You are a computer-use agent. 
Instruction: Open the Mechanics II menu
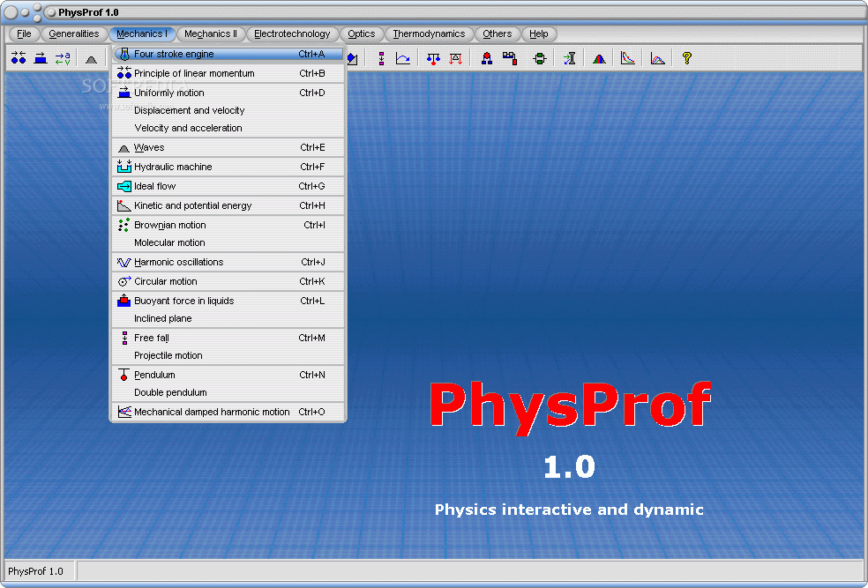pyautogui.click(x=210, y=33)
